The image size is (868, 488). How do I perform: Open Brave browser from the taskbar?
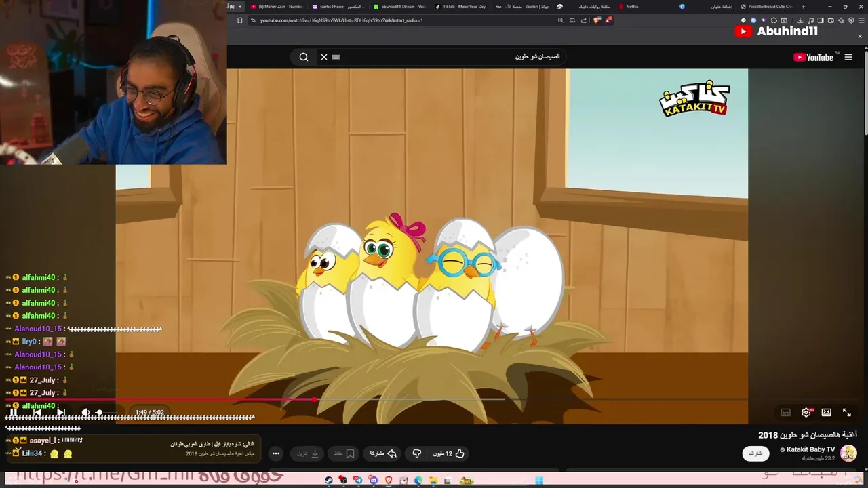[389, 481]
